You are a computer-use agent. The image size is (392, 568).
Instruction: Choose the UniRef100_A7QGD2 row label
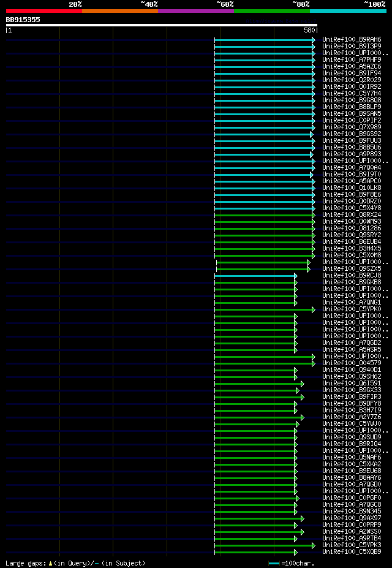click(x=352, y=343)
